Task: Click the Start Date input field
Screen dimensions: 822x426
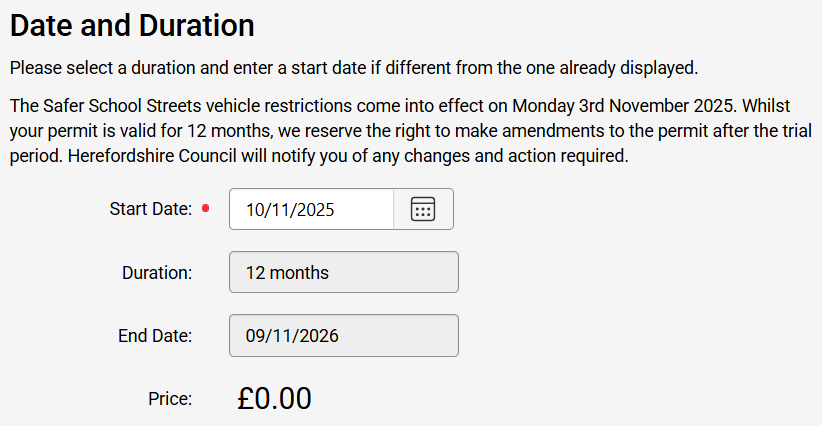Action: coord(311,209)
